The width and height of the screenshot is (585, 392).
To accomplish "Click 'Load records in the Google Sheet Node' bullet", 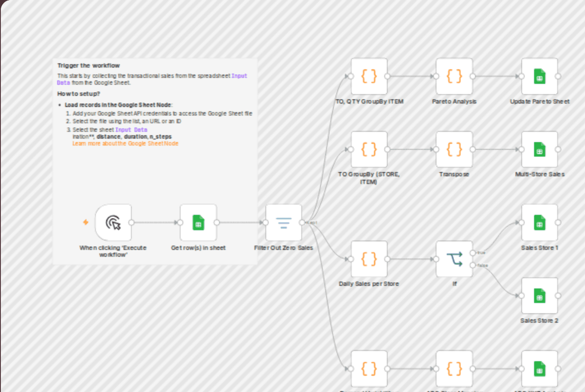I will point(119,105).
